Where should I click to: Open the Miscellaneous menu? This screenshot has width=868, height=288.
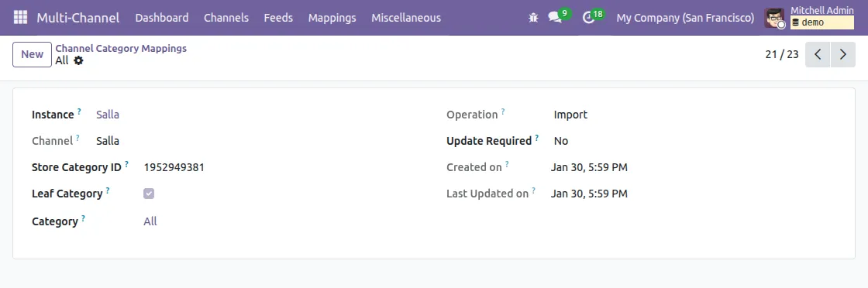(406, 18)
